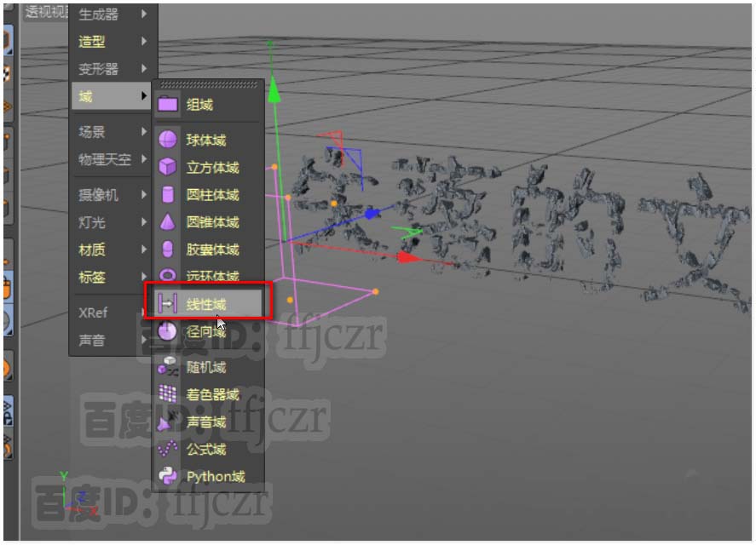Expand arrow beside 生成器
Image resolution: width=756 pixels, height=545 pixels.
tap(144, 14)
